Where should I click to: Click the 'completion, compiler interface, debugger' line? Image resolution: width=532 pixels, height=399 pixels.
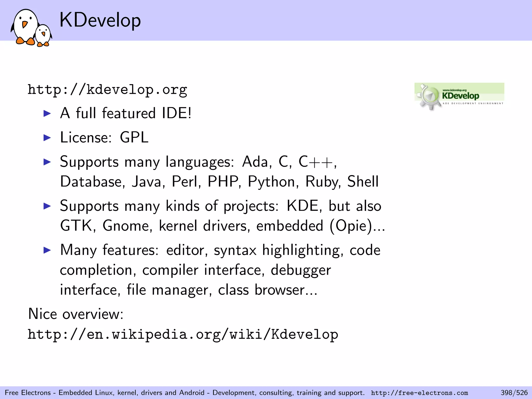click(195, 270)
